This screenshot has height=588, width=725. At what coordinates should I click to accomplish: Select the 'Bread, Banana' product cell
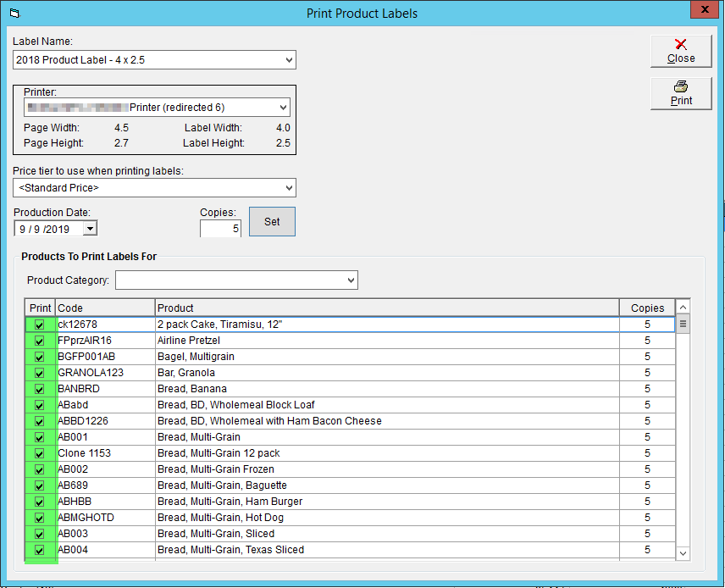pos(387,389)
